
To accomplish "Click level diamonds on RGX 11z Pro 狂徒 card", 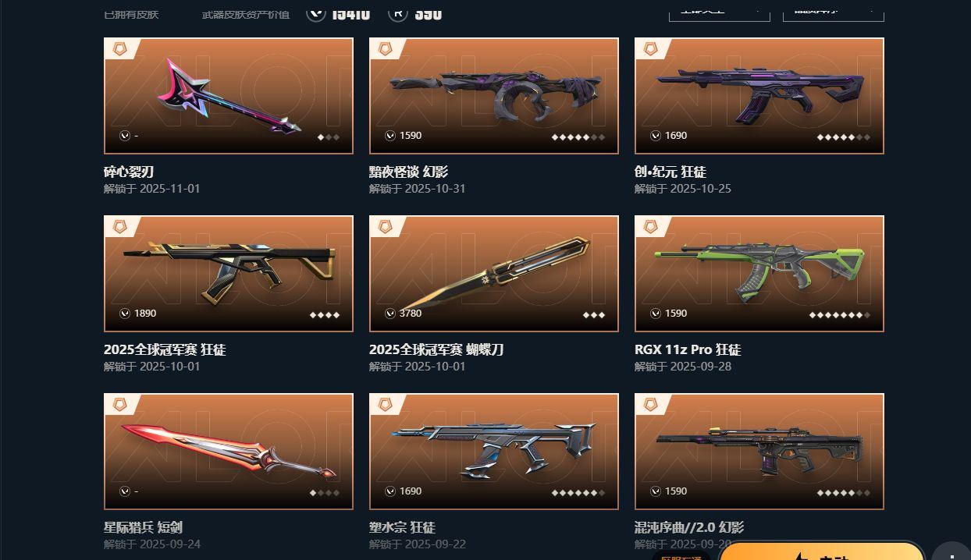I will (840, 315).
